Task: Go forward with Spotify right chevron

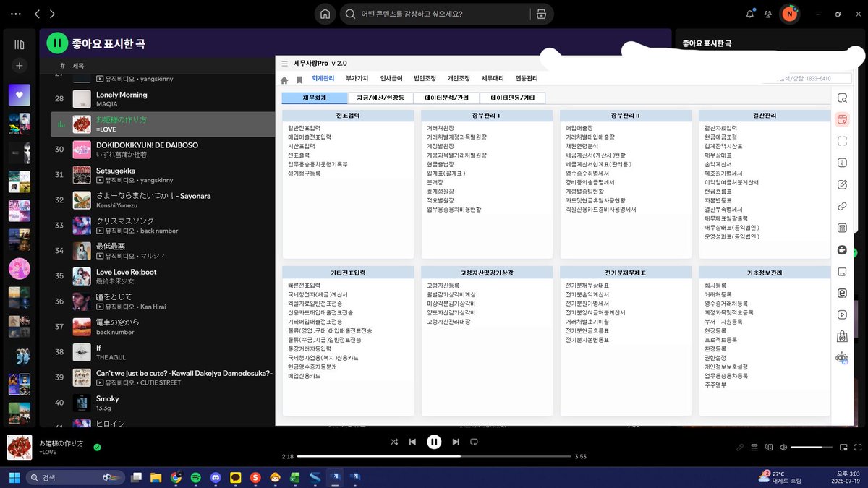Action: pyautogui.click(x=52, y=14)
